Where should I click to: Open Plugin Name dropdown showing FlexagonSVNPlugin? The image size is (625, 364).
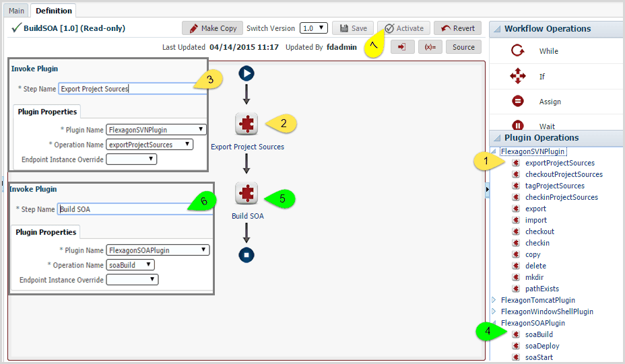coord(156,130)
